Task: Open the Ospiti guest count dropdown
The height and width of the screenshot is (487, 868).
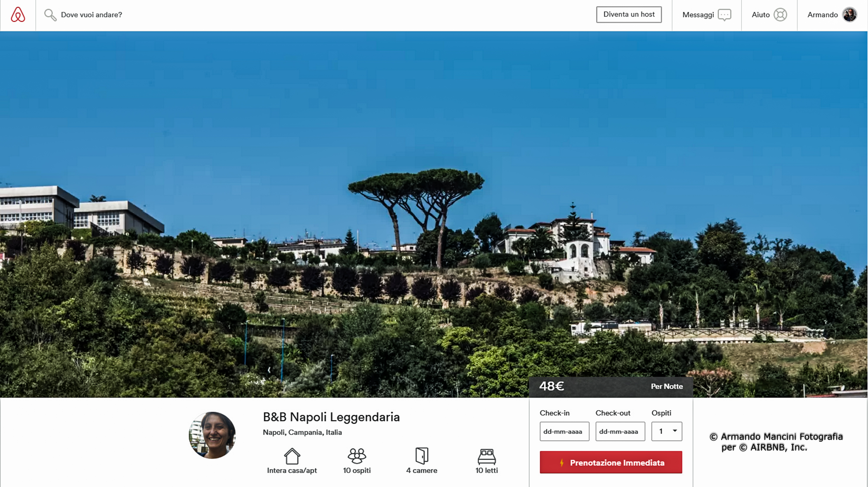Action: click(x=666, y=431)
